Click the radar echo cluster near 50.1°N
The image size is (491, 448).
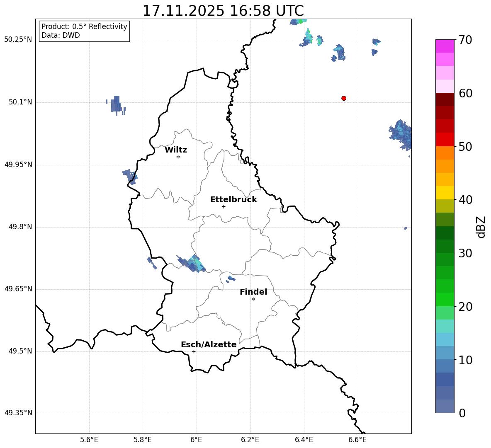click(116, 105)
